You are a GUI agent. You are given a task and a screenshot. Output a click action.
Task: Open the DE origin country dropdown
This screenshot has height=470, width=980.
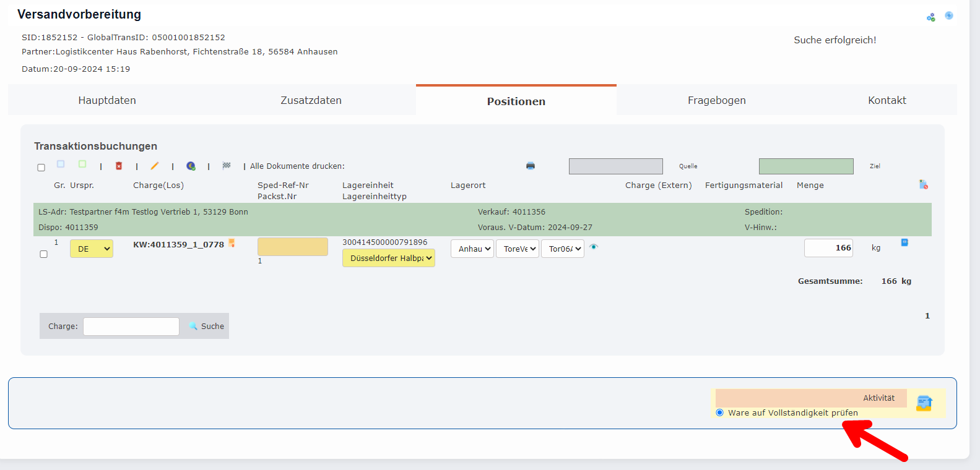pos(91,249)
